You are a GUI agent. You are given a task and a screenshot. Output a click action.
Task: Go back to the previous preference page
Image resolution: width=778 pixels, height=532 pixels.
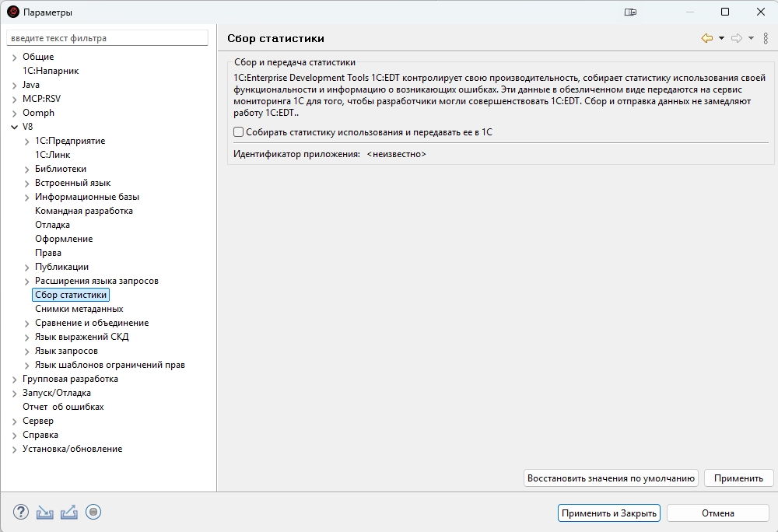(x=707, y=38)
